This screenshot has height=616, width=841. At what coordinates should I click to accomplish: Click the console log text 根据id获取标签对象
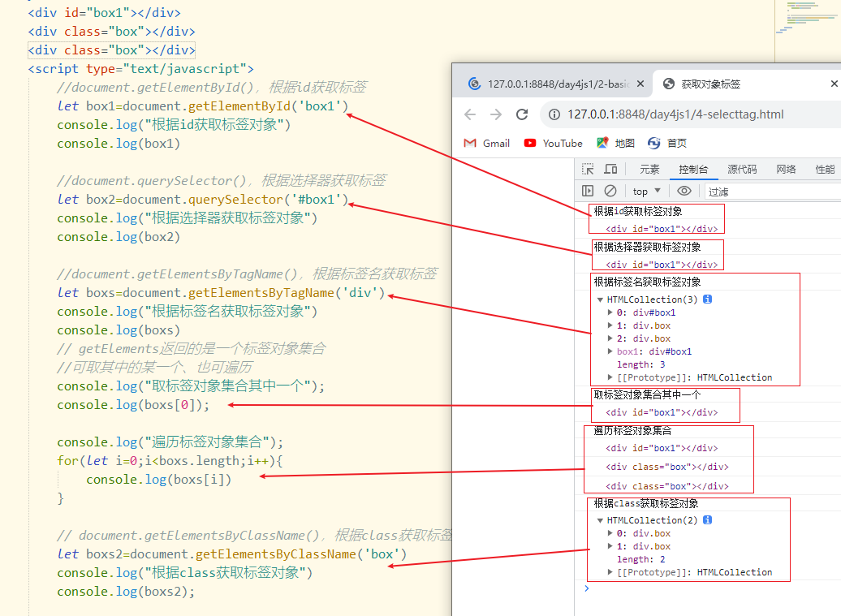(638, 211)
